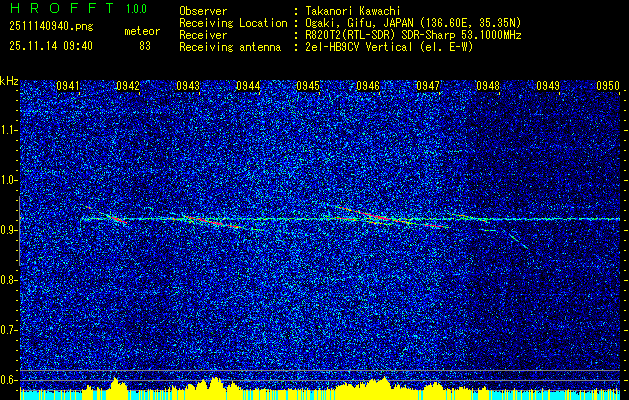Click the 0950 time marker

coord(608,86)
